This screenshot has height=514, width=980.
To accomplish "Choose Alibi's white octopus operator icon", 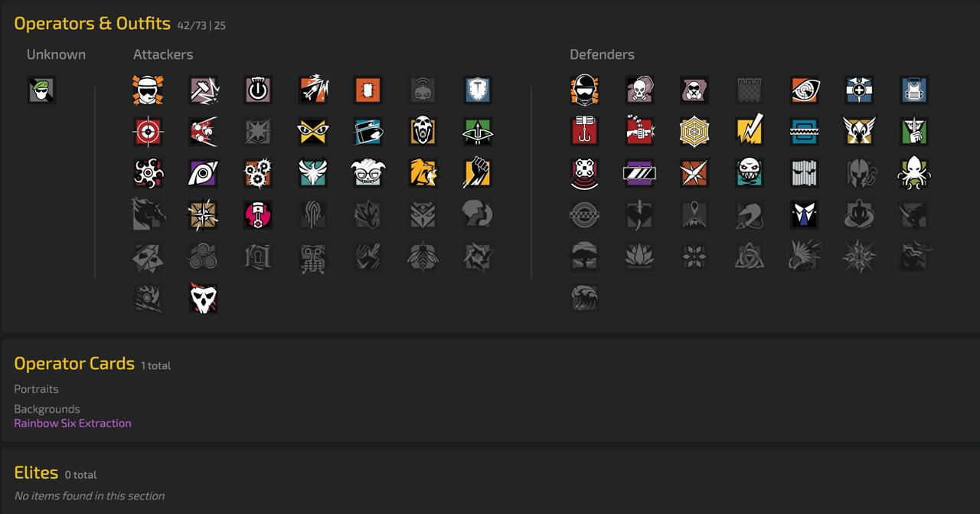I will click(914, 173).
